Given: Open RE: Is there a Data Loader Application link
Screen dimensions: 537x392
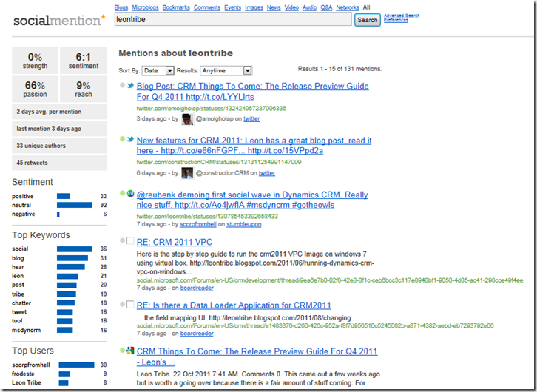Looking at the screenshot, I should pos(234,305).
